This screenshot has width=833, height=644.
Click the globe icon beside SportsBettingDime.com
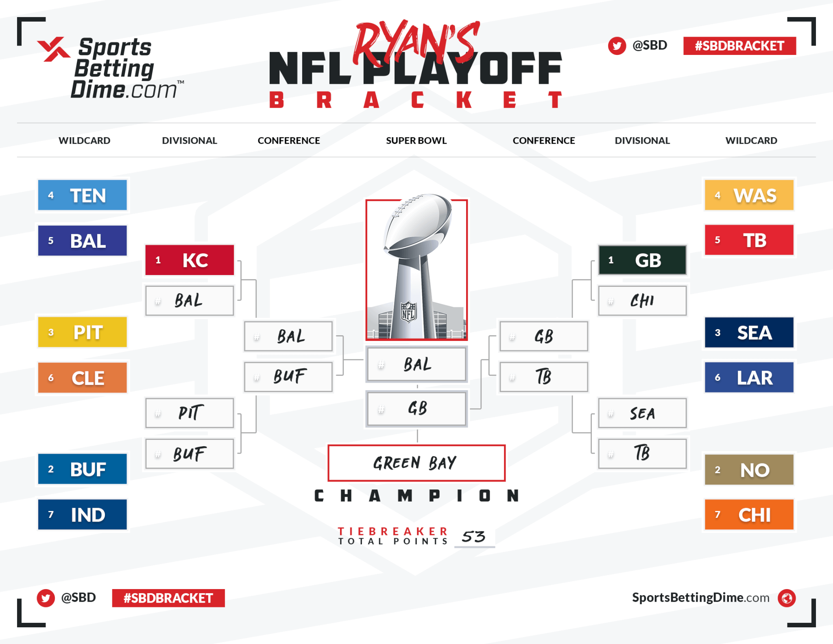coord(787,598)
